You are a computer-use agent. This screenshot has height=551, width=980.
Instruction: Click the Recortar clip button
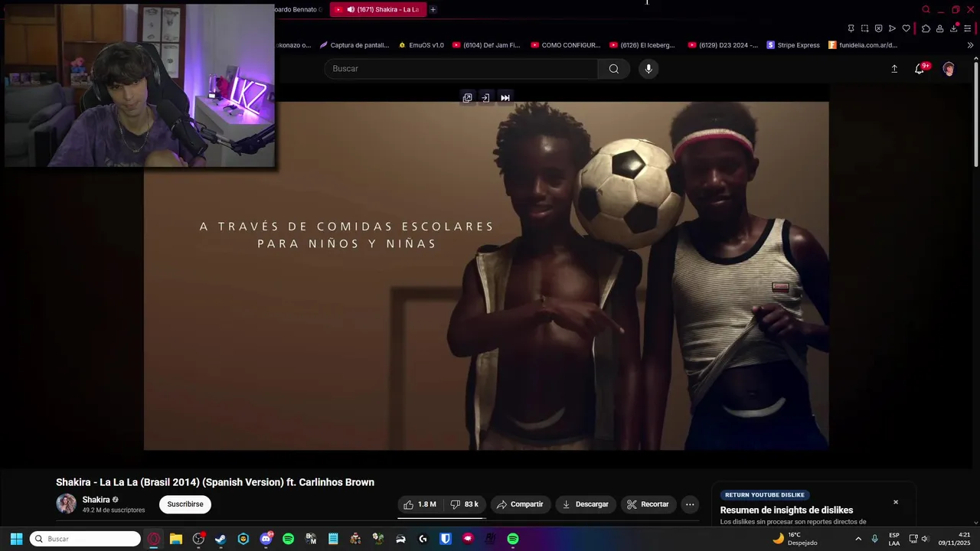[648, 504]
